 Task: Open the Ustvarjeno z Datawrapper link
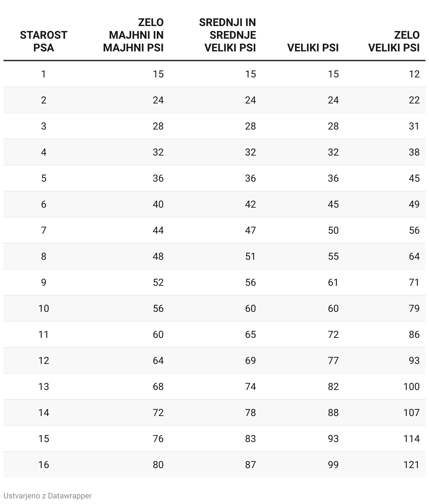(x=47, y=496)
